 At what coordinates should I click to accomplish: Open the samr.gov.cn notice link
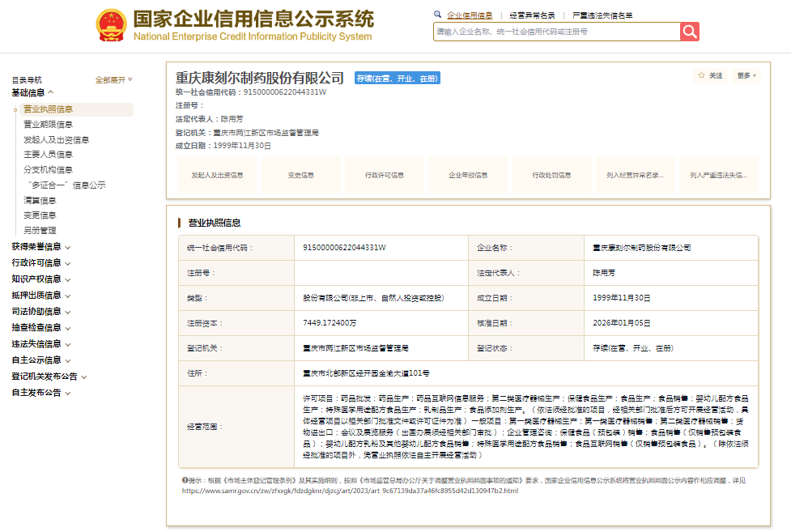(x=350, y=491)
